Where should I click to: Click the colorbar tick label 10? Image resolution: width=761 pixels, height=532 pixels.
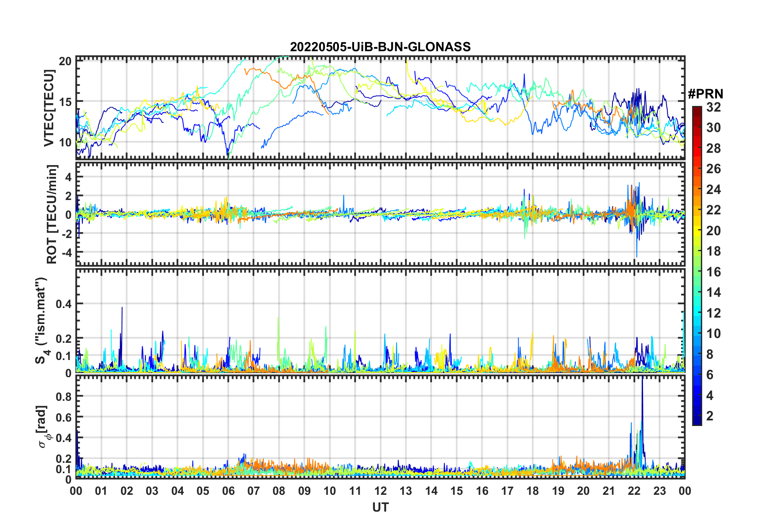pyautogui.click(x=713, y=334)
